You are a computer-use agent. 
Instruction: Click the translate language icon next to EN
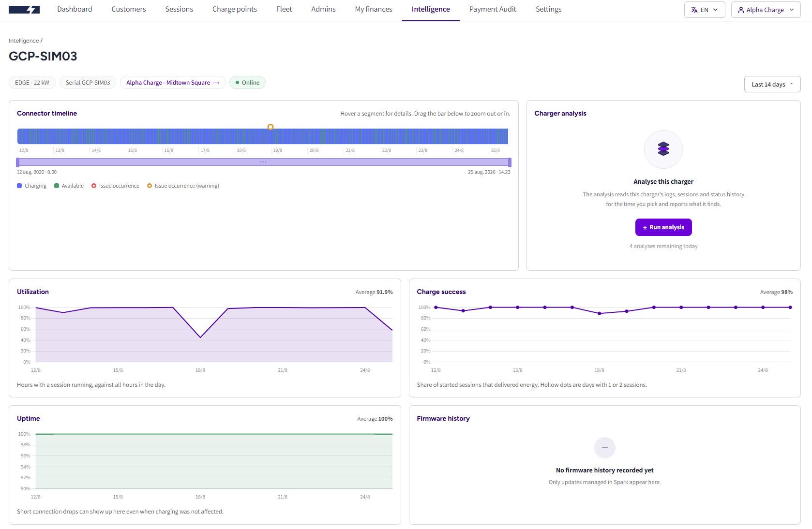(x=694, y=10)
